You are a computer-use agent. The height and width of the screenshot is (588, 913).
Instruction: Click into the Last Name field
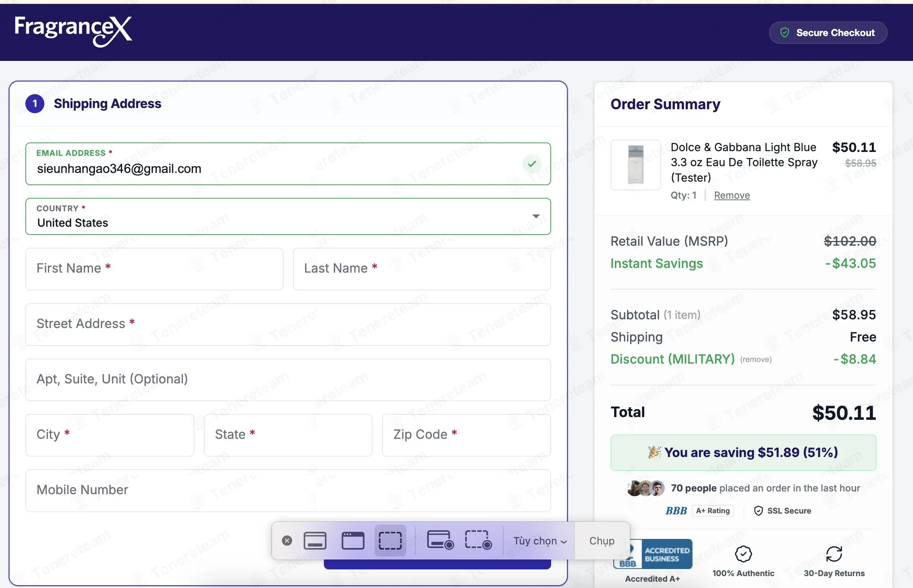pos(422,269)
